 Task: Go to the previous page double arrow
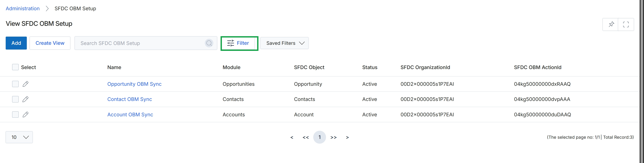(x=305, y=137)
